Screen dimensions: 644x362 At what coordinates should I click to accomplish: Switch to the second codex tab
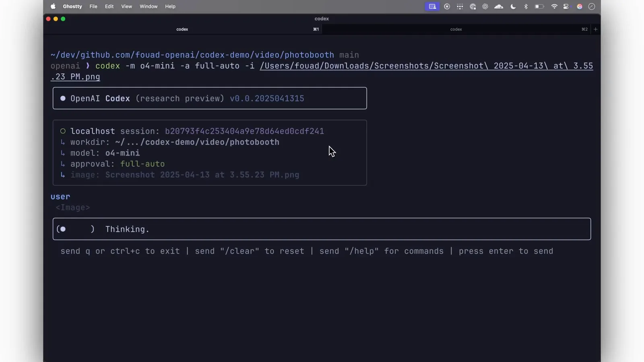point(456,29)
